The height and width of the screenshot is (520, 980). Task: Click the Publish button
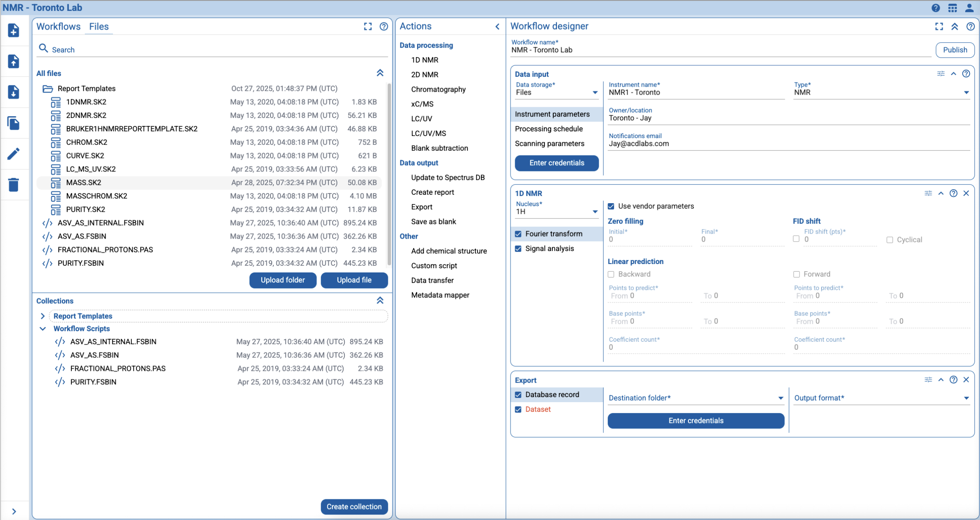click(x=955, y=49)
